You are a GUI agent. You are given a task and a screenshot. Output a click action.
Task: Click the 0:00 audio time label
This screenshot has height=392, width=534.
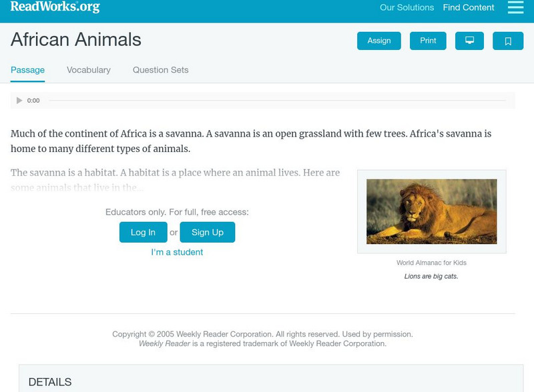click(33, 101)
